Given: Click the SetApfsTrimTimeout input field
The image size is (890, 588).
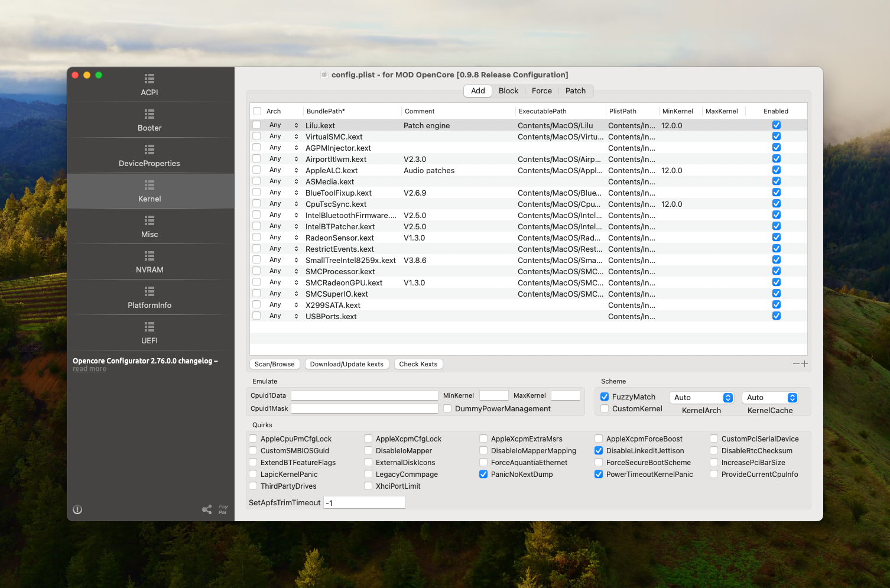Looking at the screenshot, I should (364, 503).
